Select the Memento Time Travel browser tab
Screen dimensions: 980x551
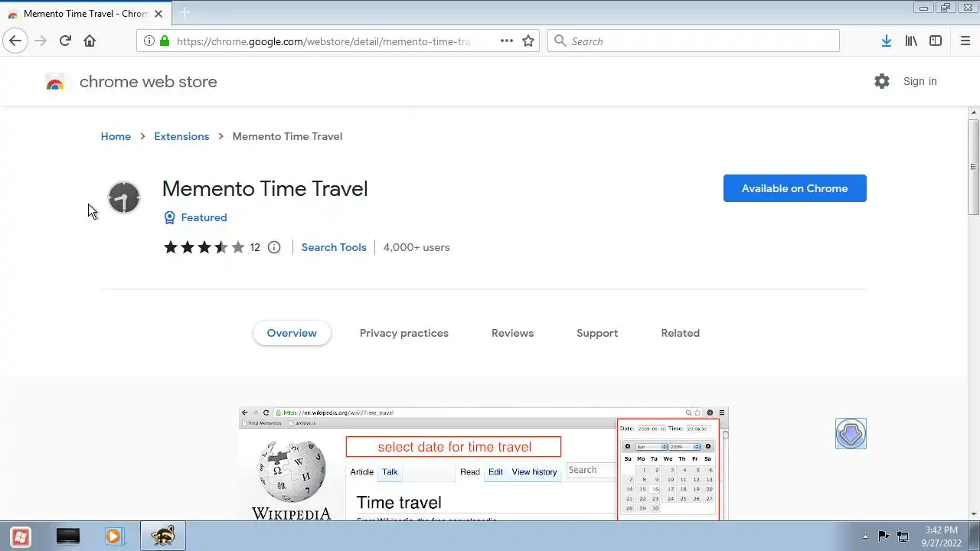point(84,13)
